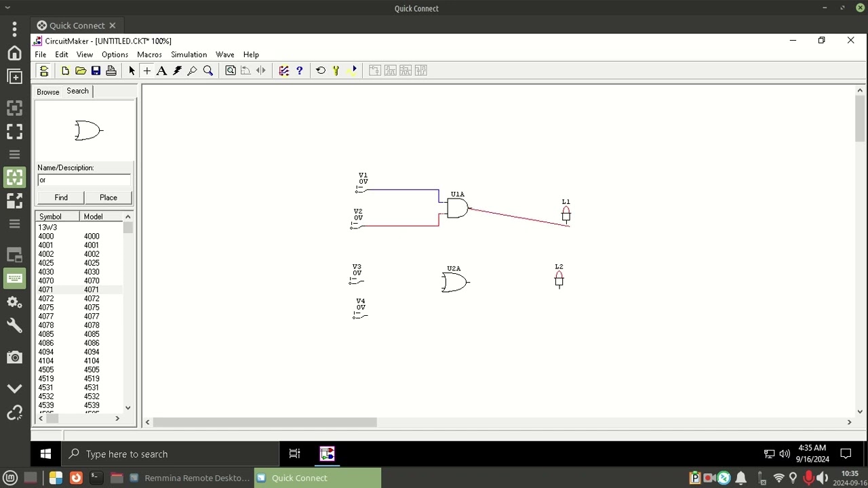
Task: Open Remmina preferences gears icon
Action: coord(14,302)
